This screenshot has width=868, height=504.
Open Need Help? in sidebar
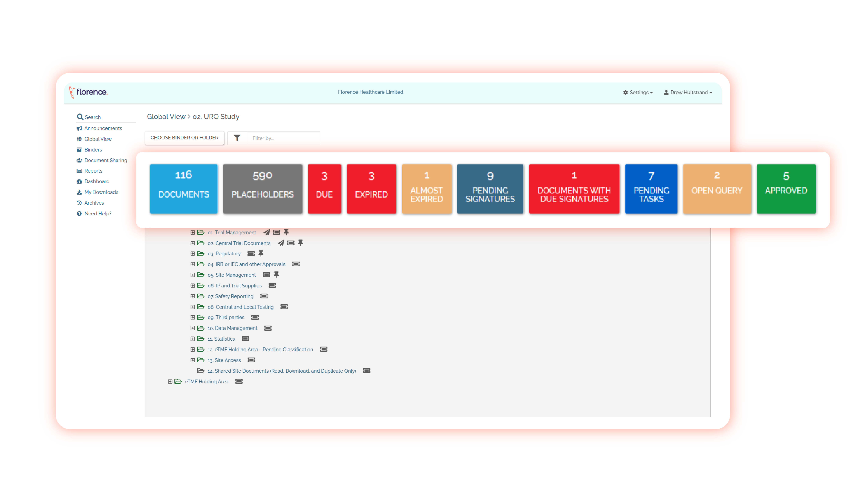[x=94, y=213]
